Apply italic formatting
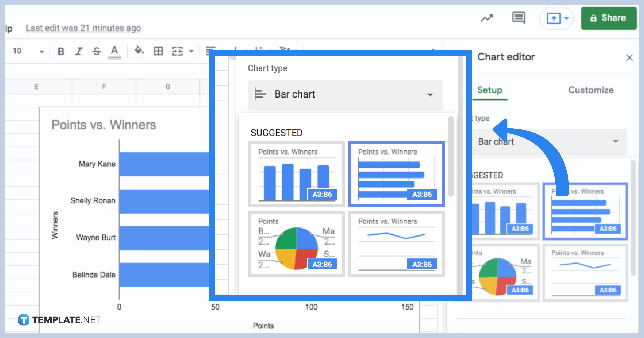The width and height of the screenshot is (644, 338). (78, 51)
